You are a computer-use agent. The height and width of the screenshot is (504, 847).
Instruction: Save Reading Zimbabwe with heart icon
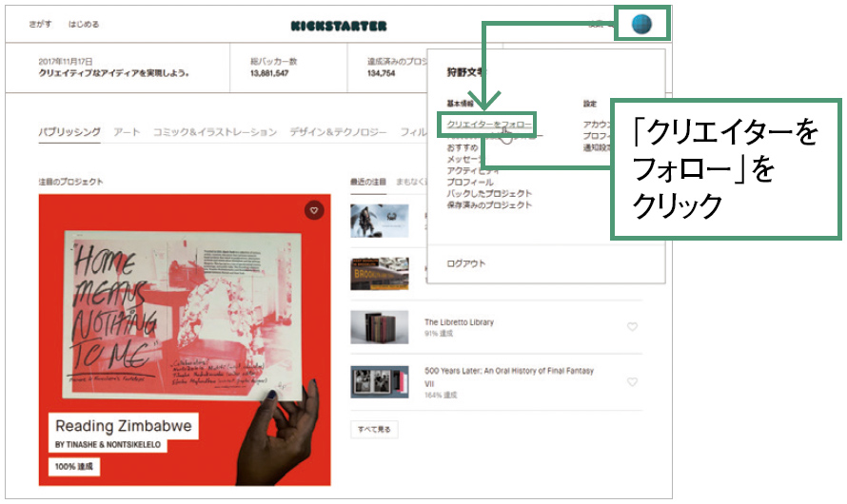click(314, 210)
